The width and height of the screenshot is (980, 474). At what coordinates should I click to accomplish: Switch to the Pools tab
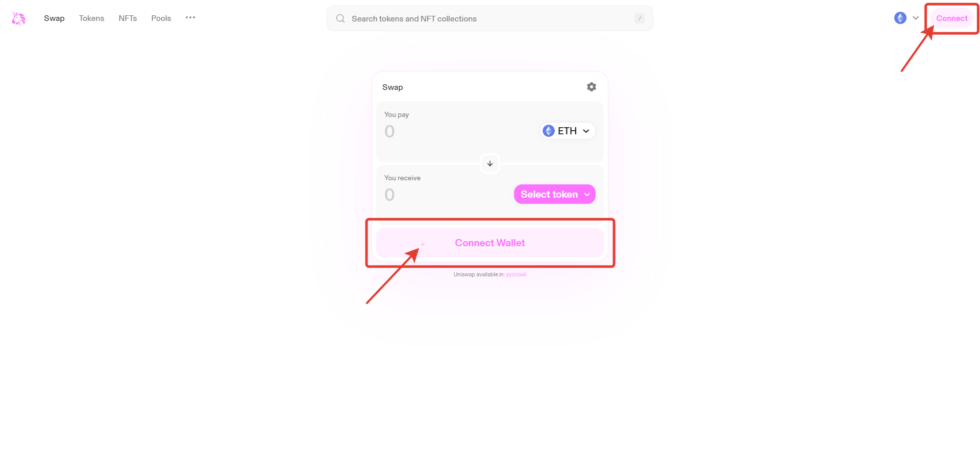[161, 18]
